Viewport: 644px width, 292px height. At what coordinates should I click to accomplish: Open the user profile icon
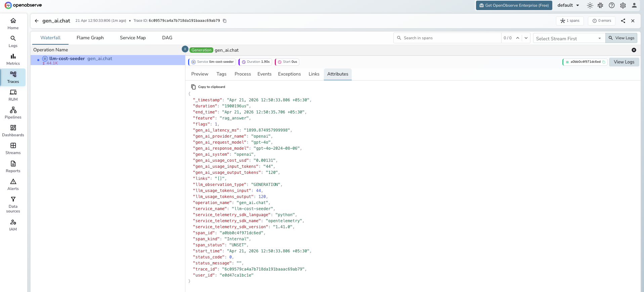point(634,5)
